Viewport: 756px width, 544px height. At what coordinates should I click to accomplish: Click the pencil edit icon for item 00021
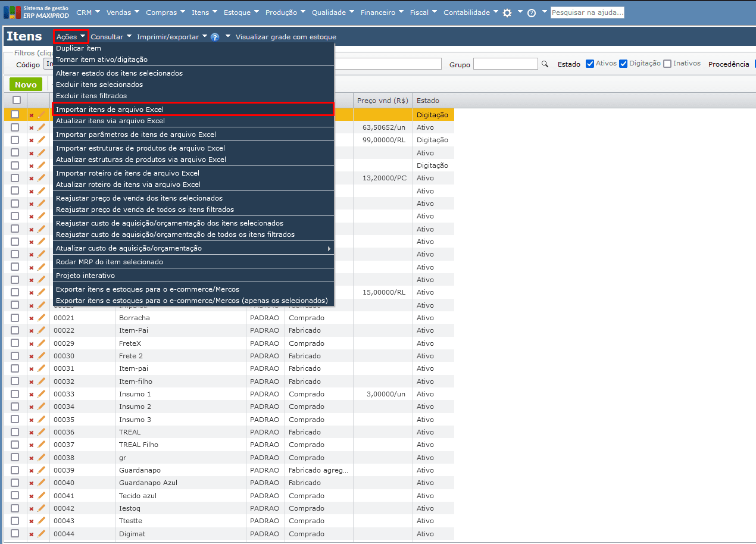point(42,318)
